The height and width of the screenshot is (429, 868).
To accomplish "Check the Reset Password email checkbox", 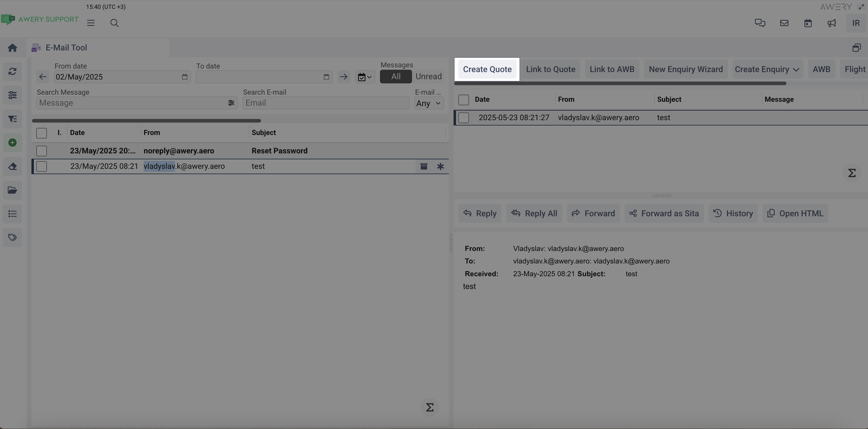I will pos(42,151).
